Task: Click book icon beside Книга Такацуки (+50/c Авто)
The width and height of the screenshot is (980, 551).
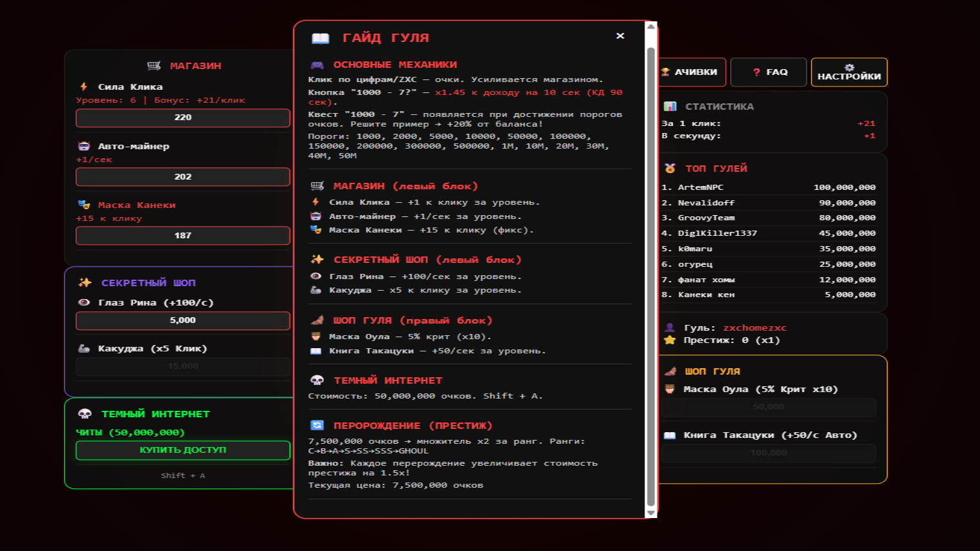Action: pos(670,435)
